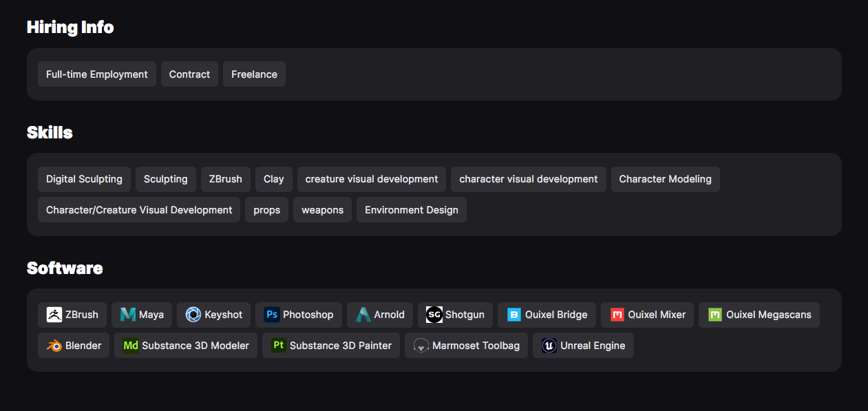
Task: Click the Contract hiring tag
Action: point(190,74)
